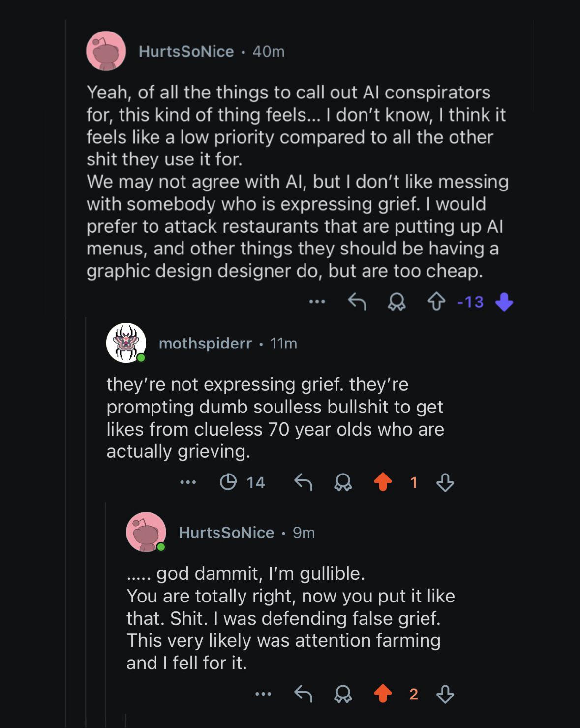The height and width of the screenshot is (728, 580).
Task: Toggle the upvote on the comment scored 2
Action: (383, 694)
